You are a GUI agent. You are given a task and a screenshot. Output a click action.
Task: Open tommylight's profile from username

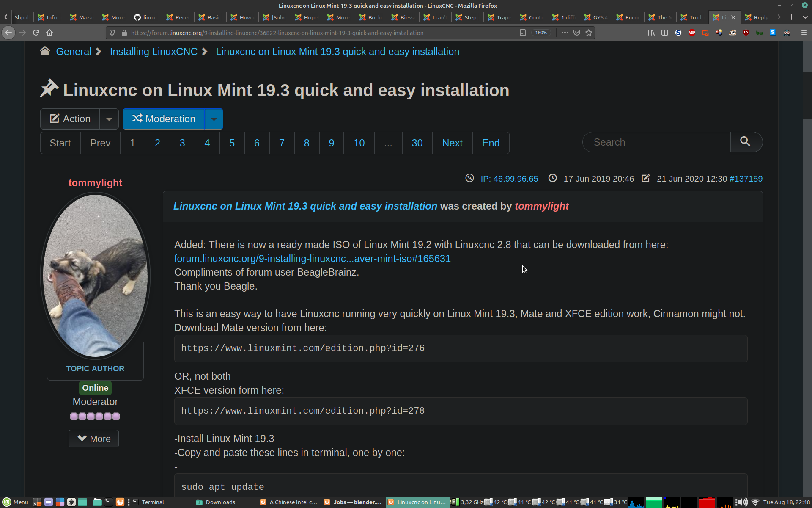(95, 183)
